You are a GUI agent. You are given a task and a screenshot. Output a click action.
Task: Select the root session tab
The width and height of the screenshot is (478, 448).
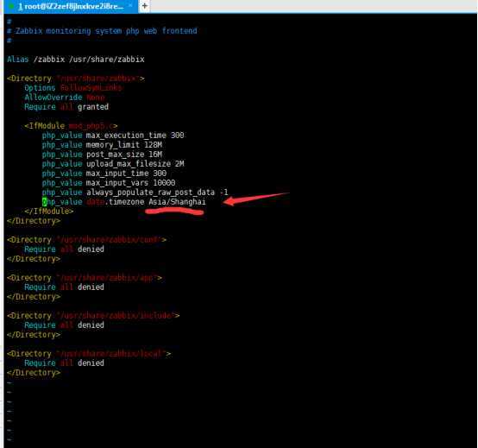click(x=71, y=6)
